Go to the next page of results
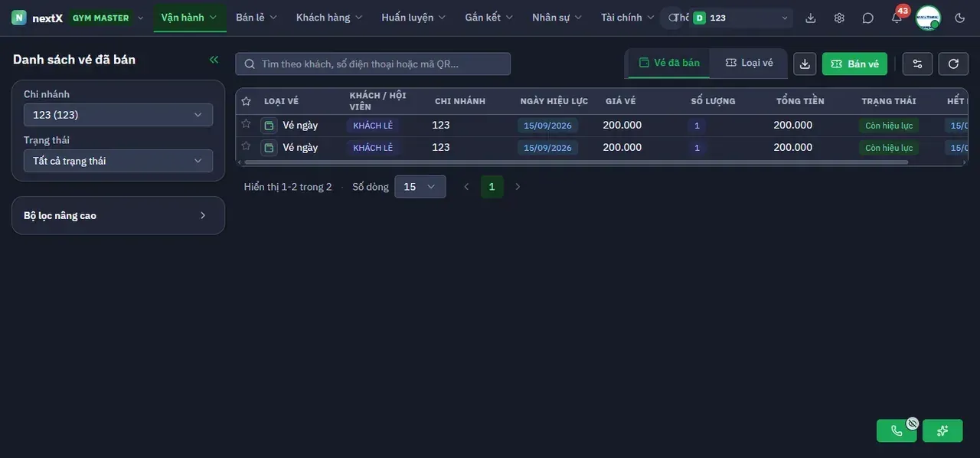Viewport: 980px width, 458px height. 518,187
